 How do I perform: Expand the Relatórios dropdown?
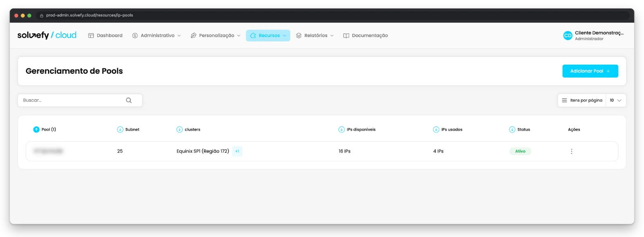click(315, 35)
